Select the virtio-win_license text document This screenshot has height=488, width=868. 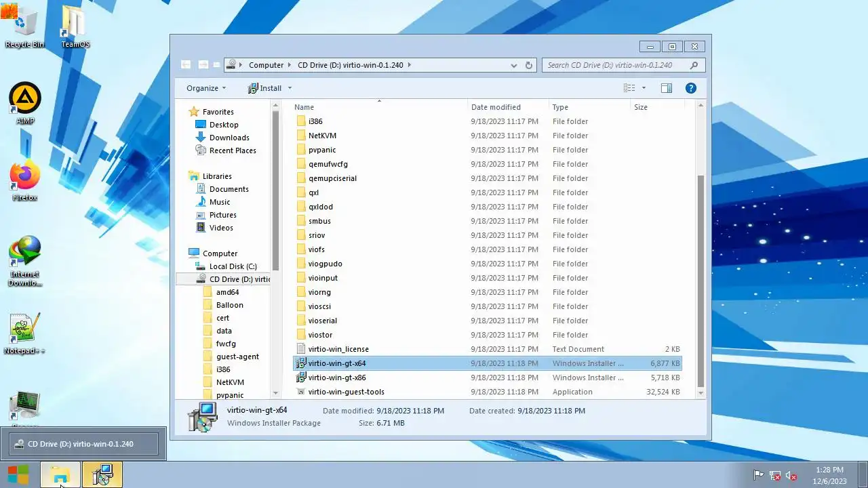(487, 349)
